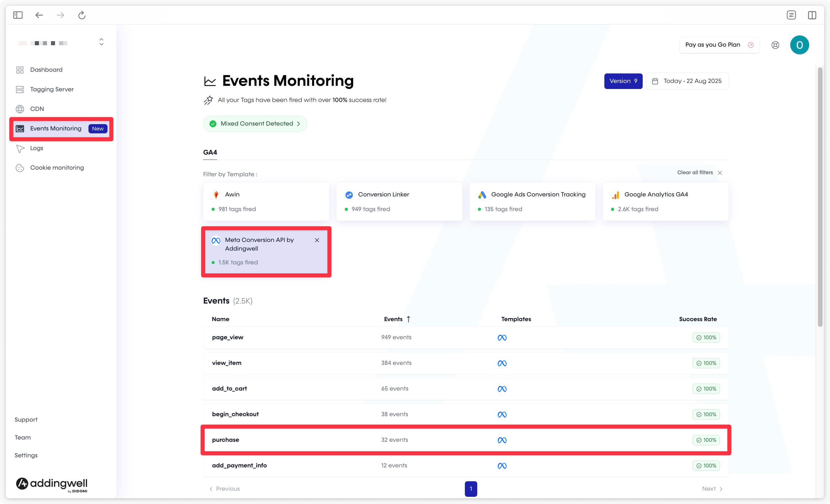The height and width of the screenshot is (504, 830).
Task: Open the add_to_cart event row
Action: point(466,389)
